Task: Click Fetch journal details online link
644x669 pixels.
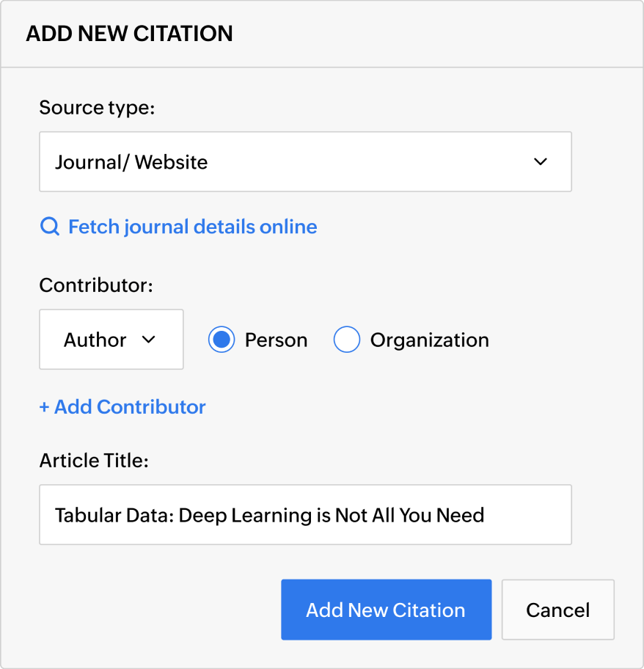Action: (192, 227)
